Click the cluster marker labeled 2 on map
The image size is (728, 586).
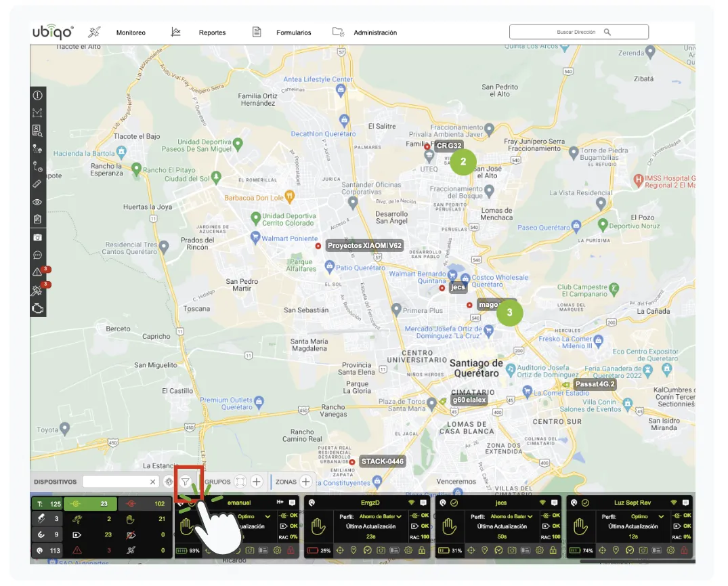pos(463,162)
